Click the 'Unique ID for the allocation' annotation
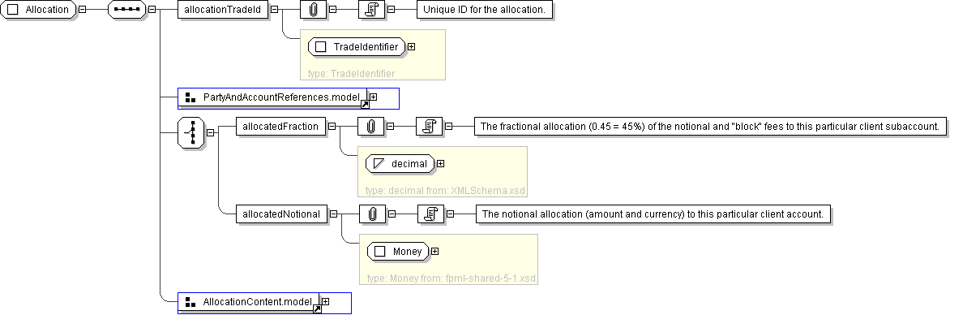Image resolution: width=980 pixels, height=315 pixels. 485,10
